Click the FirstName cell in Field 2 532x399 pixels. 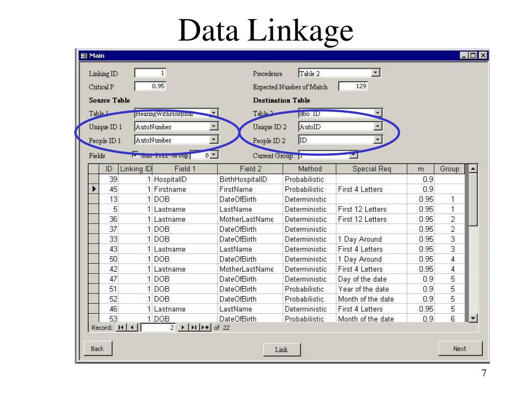pos(250,189)
